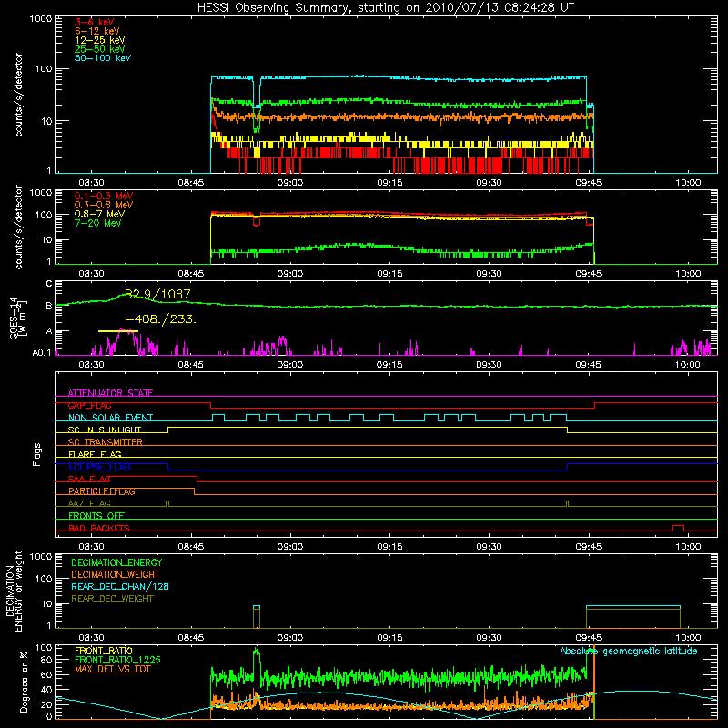
Task: Select the 0.1-0.3 MeV legend label
Action: click(104, 196)
